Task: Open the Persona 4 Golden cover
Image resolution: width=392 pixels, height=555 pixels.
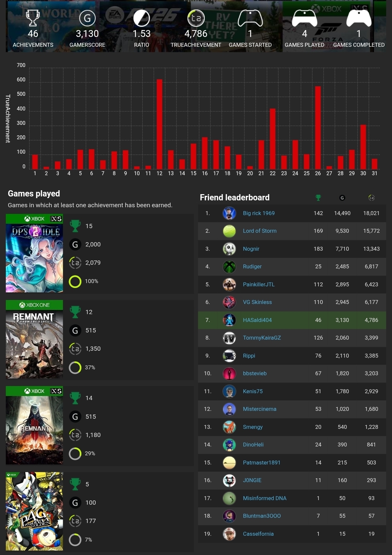Action: tap(34, 511)
